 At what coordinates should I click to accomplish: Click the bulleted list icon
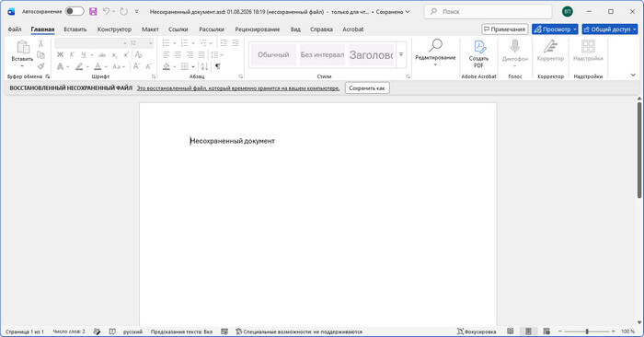point(166,43)
